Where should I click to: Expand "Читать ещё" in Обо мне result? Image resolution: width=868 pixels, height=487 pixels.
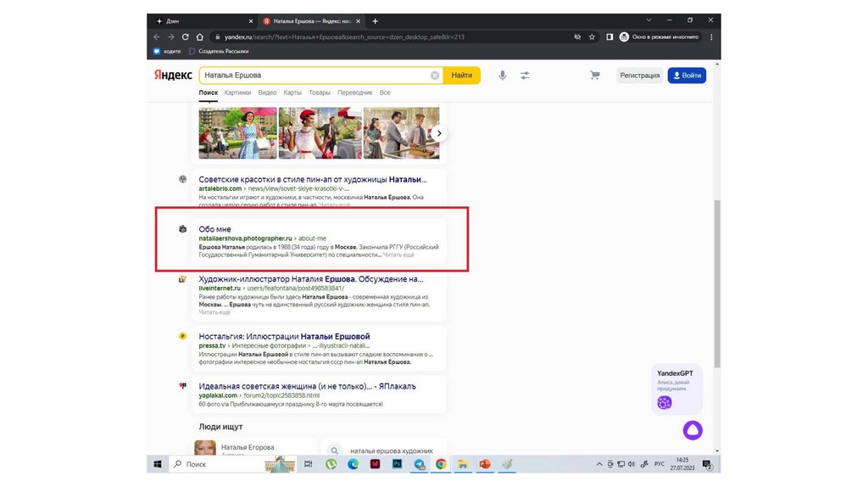coord(398,255)
